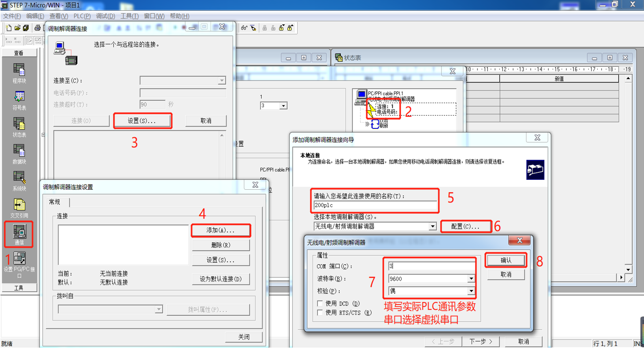Click the status table horizontal scrollbar right arrow

pos(622,277)
